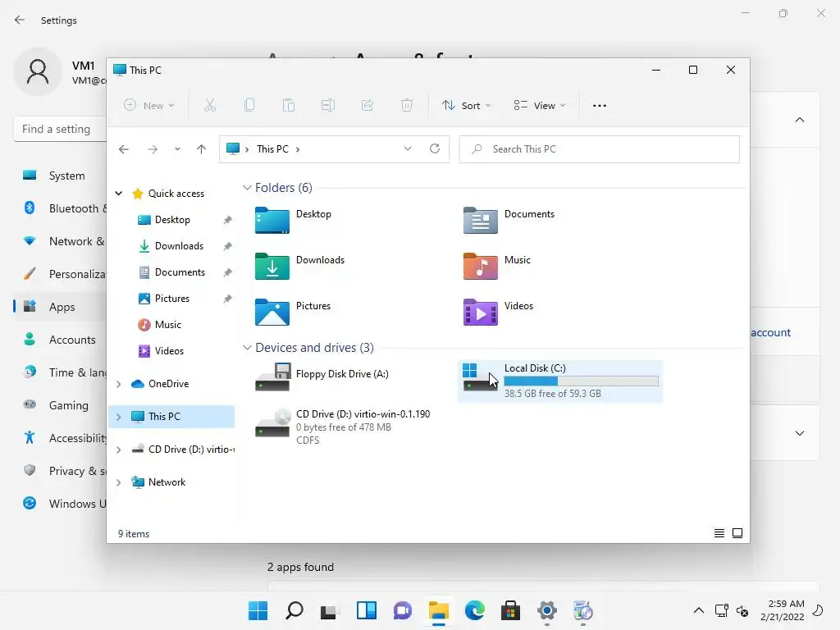Viewport: 840px width, 630px height.
Task: Go back with the Explorer back arrow
Action: 124,149
